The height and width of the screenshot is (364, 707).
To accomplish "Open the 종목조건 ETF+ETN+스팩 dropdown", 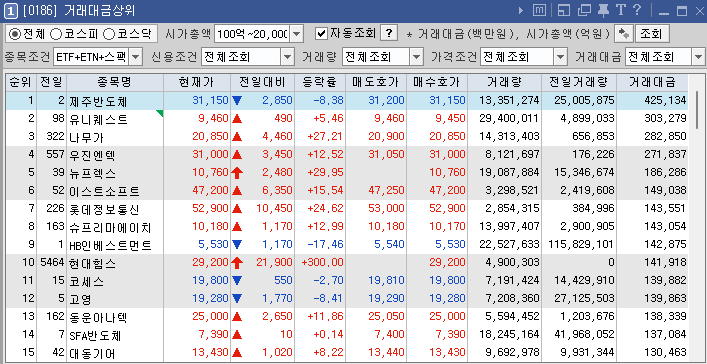I will tap(136, 57).
